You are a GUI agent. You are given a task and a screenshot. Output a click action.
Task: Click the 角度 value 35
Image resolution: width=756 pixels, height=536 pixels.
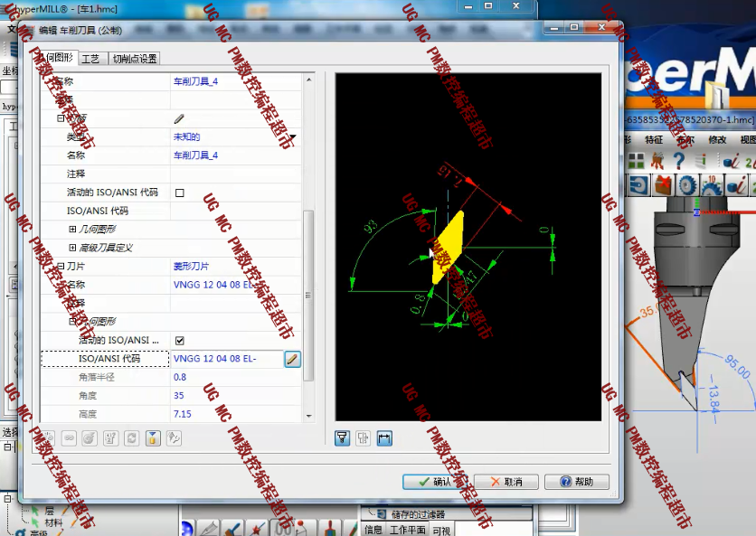[236, 396]
